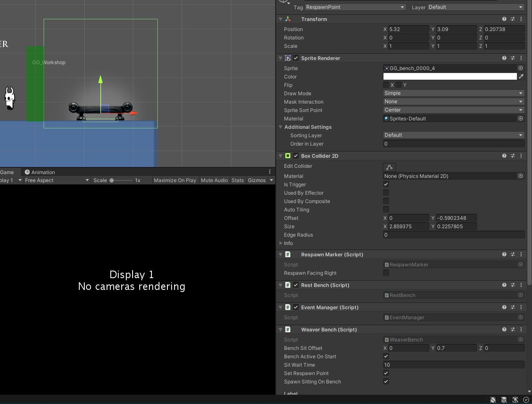Click the Sprite Renderer component icon
532x404 pixels.
coord(288,58)
